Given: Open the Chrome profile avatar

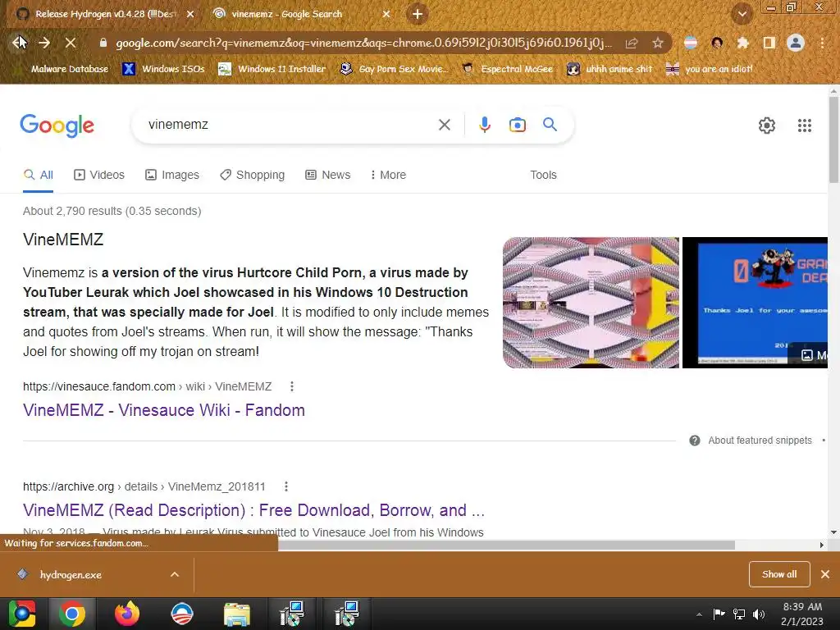Looking at the screenshot, I should tap(796, 43).
